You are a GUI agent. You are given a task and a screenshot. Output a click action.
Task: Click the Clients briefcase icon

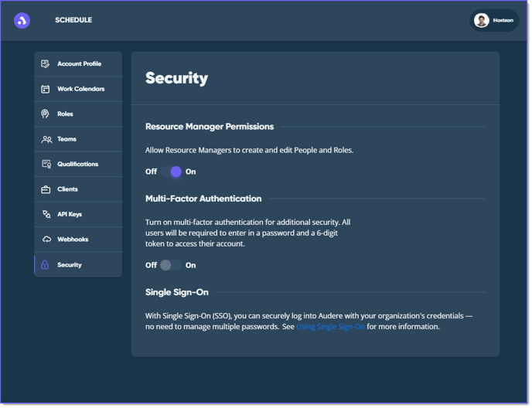click(x=46, y=189)
